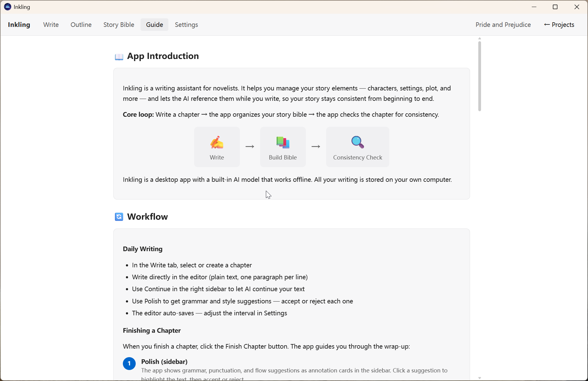The image size is (588, 381).
Task: Click the scroll down arrow
Action: [x=480, y=378]
